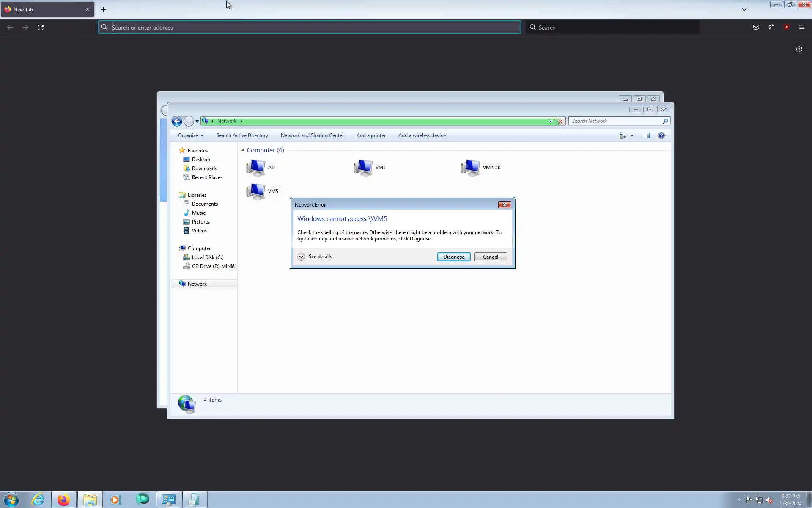Click the Diagnose button
Viewport: 812px width, 508px height.
(453, 257)
